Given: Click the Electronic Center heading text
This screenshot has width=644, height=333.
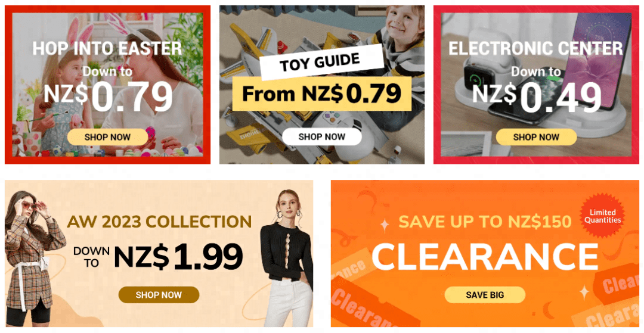Looking at the screenshot, I should 535,48.
